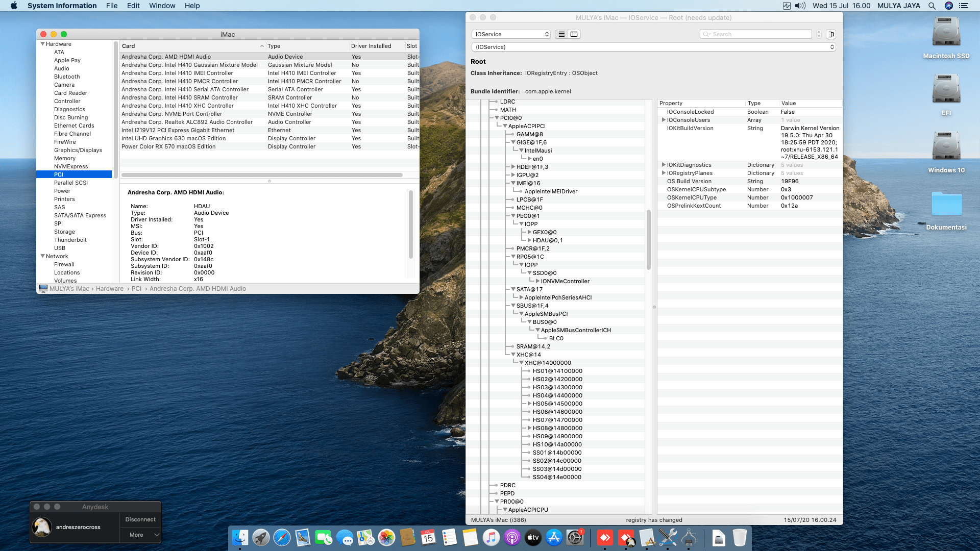Collapse the PCI0@0 tree node
This screenshot has height=551, width=980.
(497, 118)
